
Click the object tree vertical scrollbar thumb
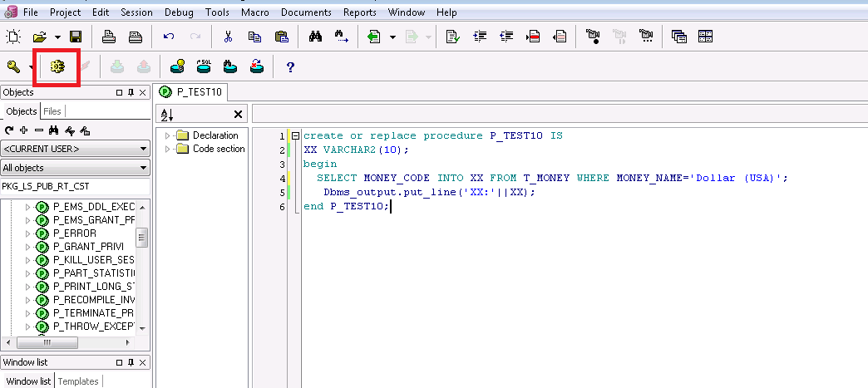[x=142, y=238]
